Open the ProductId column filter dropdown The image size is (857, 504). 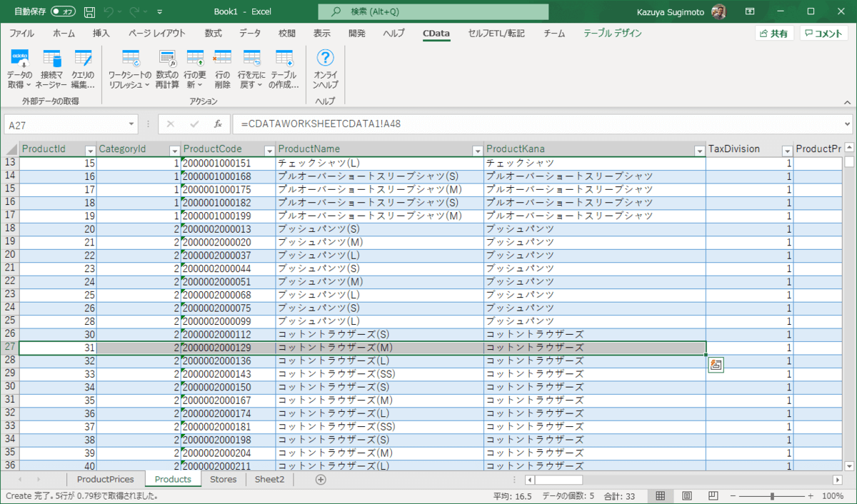90,151
